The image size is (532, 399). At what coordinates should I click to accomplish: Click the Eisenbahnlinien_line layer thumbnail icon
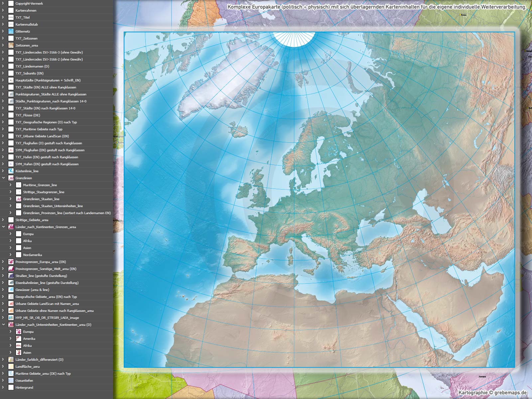[x=11, y=283]
